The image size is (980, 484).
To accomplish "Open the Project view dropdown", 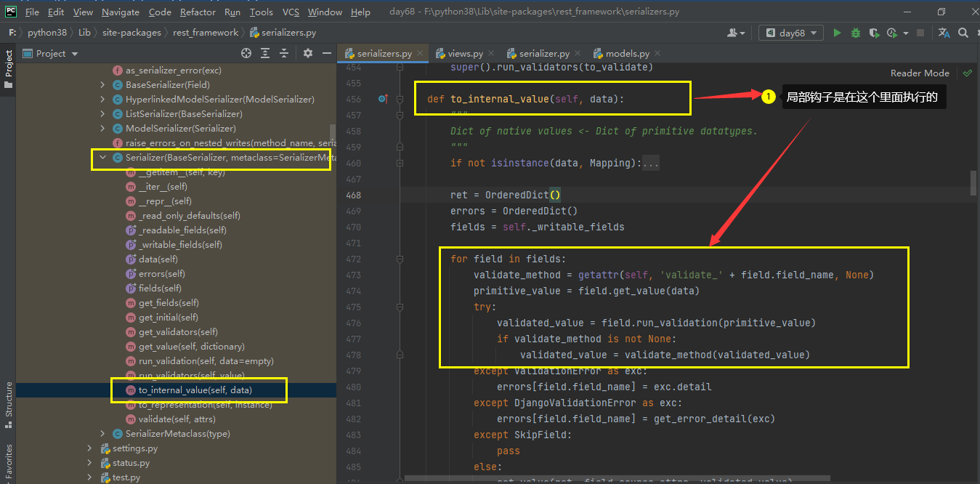I will (x=51, y=53).
